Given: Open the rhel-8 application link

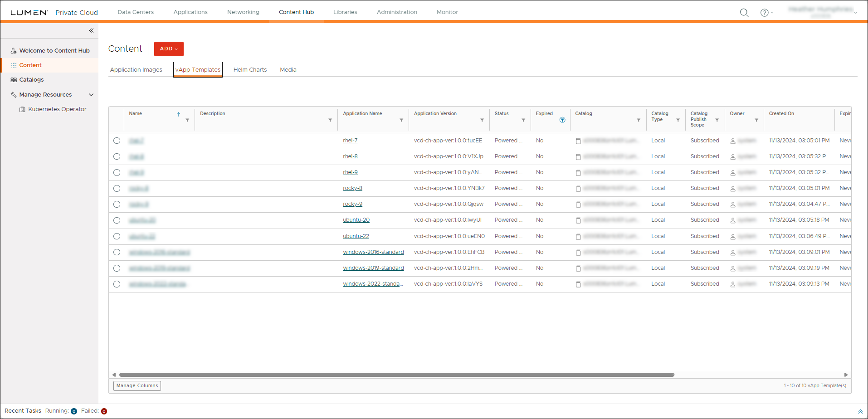Looking at the screenshot, I should coord(350,156).
